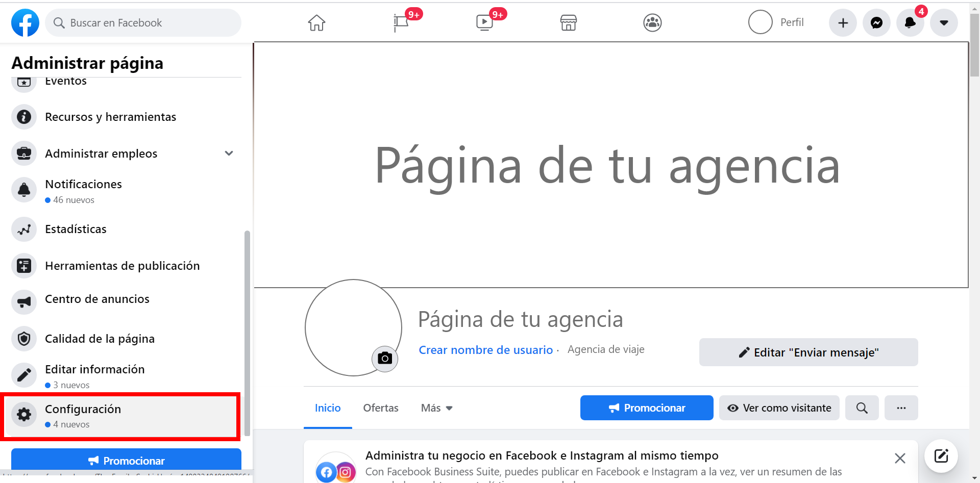Click the blue Promocionar button beside tabs

pos(647,408)
